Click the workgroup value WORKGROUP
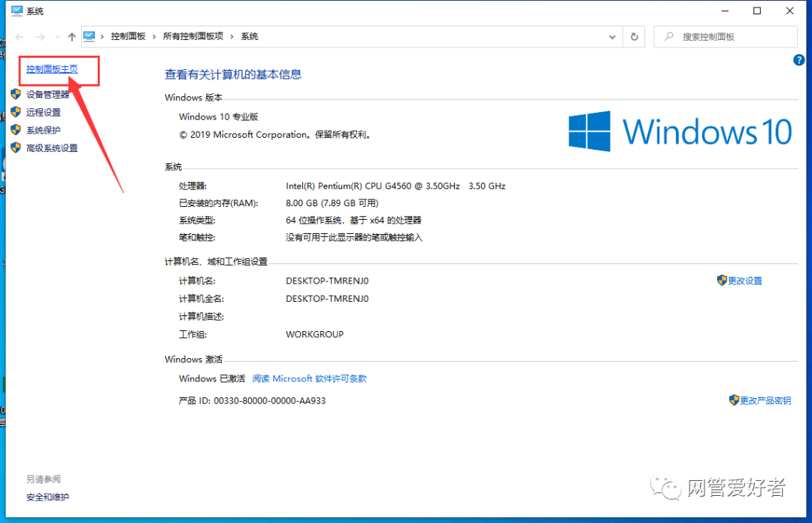812x523 pixels. pyautogui.click(x=315, y=334)
